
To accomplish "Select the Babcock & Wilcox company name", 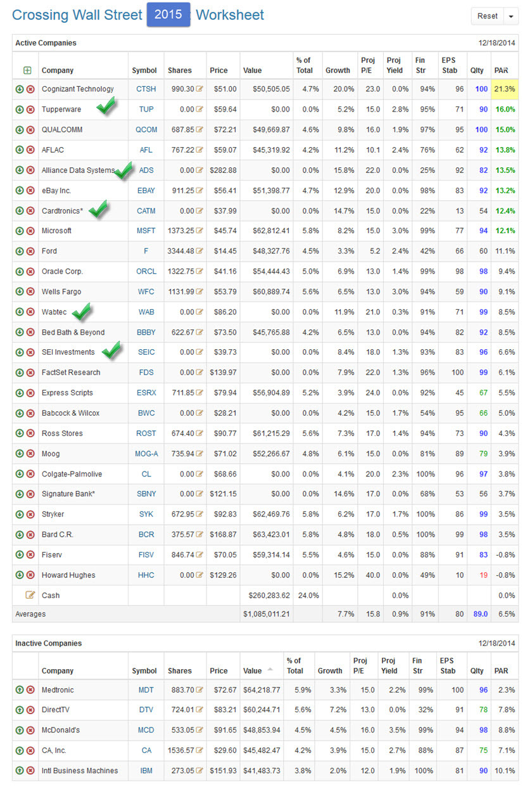I will pyautogui.click(x=71, y=413).
